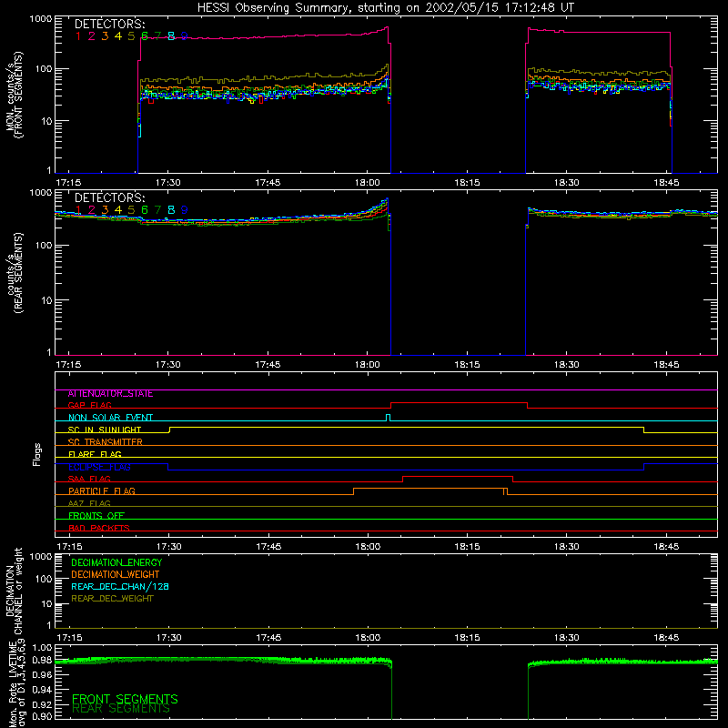
Task: Select DETECTORS label in rear segments panel
Action: tap(109, 197)
